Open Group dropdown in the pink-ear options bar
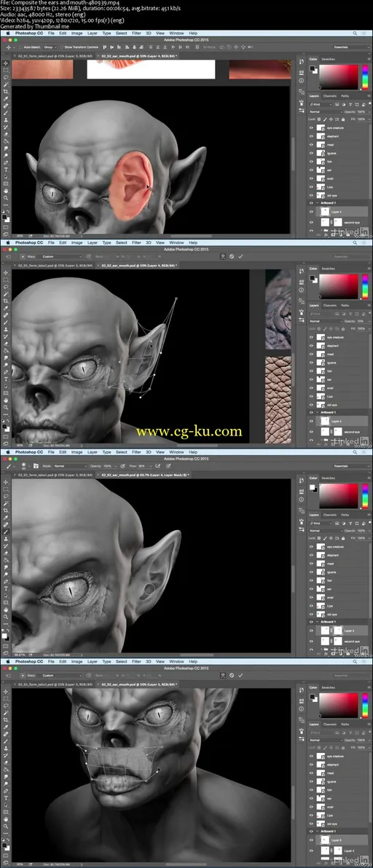The image size is (373, 868). [50, 47]
